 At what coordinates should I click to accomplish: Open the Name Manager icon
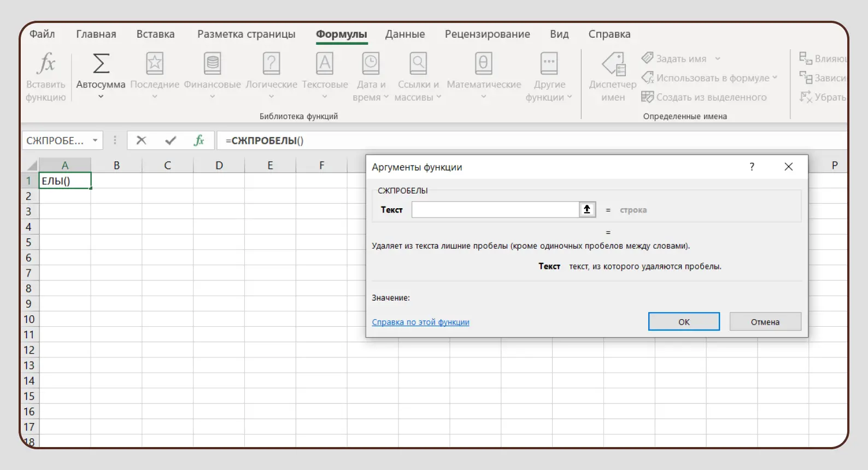point(613,64)
